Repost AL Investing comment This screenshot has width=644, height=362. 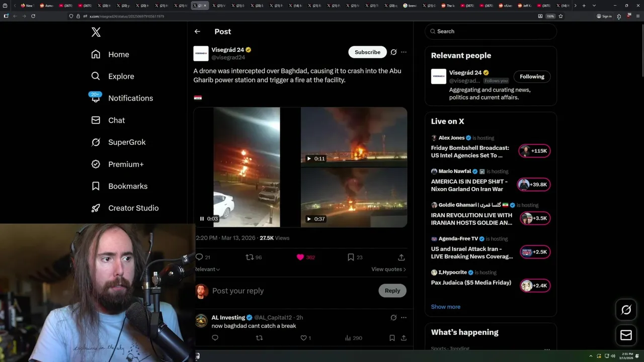tap(259, 338)
